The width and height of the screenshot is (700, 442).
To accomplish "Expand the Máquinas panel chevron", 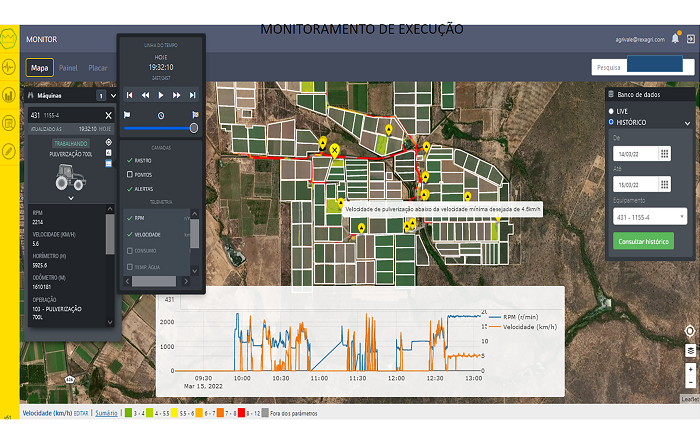I will tap(112, 96).
